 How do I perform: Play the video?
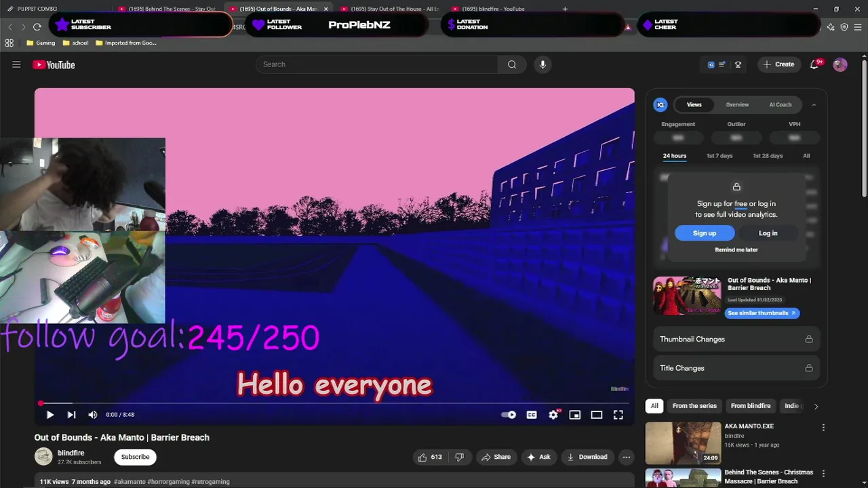[x=50, y=415]
